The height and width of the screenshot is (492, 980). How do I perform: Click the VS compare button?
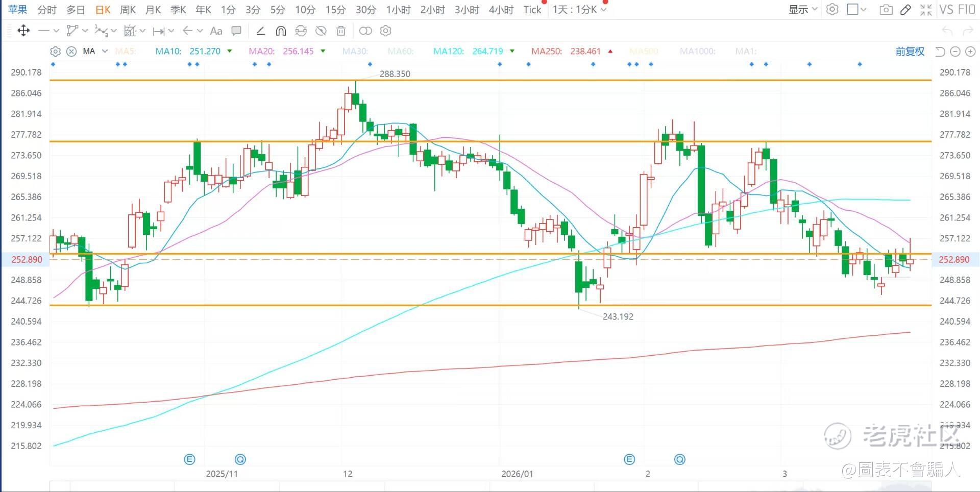click(946, 10)
